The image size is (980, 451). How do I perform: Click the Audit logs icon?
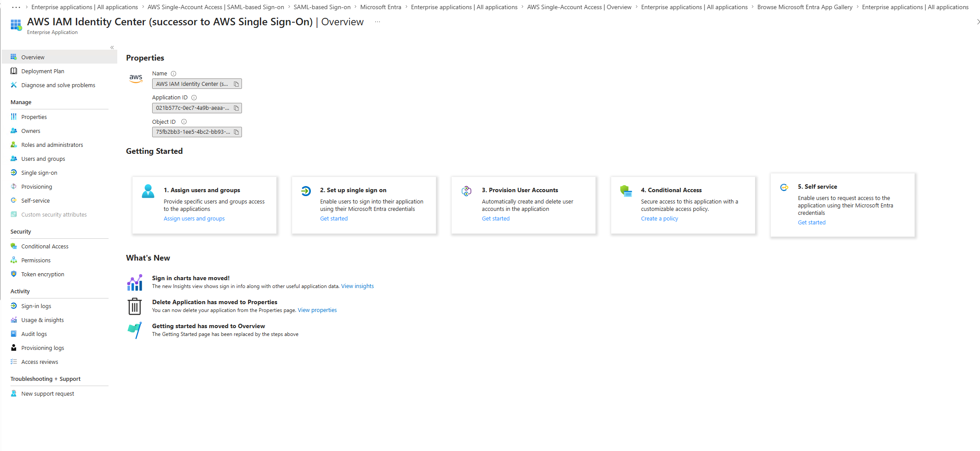(14, 334)
